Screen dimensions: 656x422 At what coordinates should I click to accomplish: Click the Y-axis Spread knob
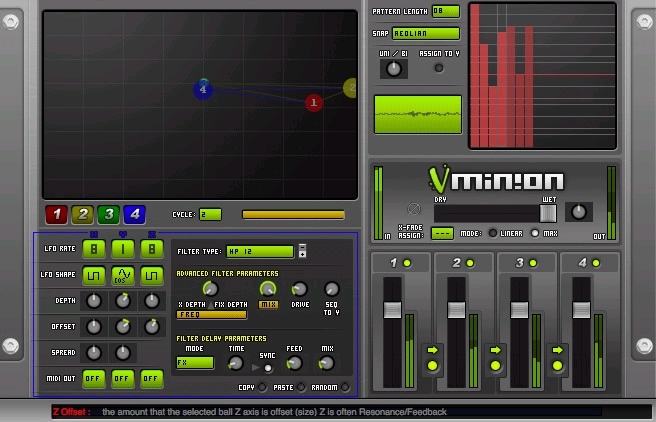click(x=123, y=353)
